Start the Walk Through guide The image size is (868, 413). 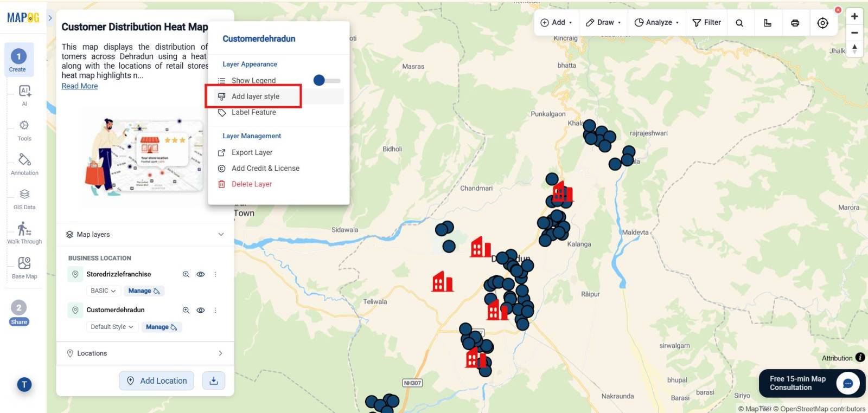coord(24,233)
